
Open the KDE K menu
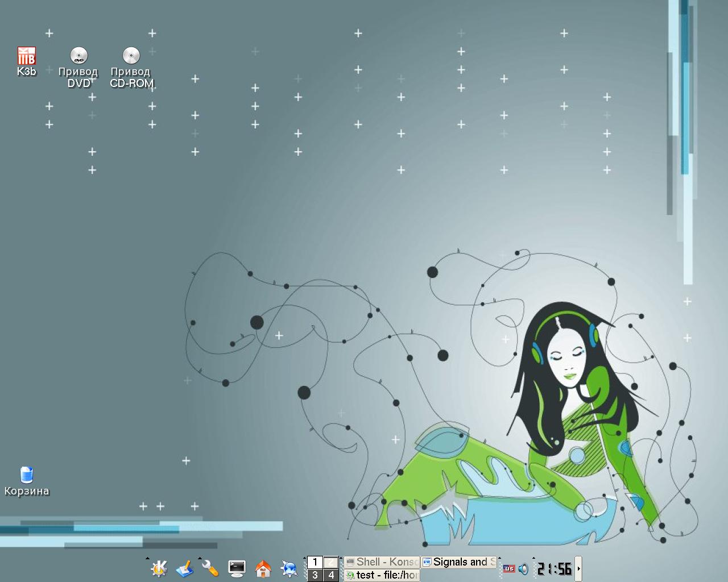(x=159, y=568)
